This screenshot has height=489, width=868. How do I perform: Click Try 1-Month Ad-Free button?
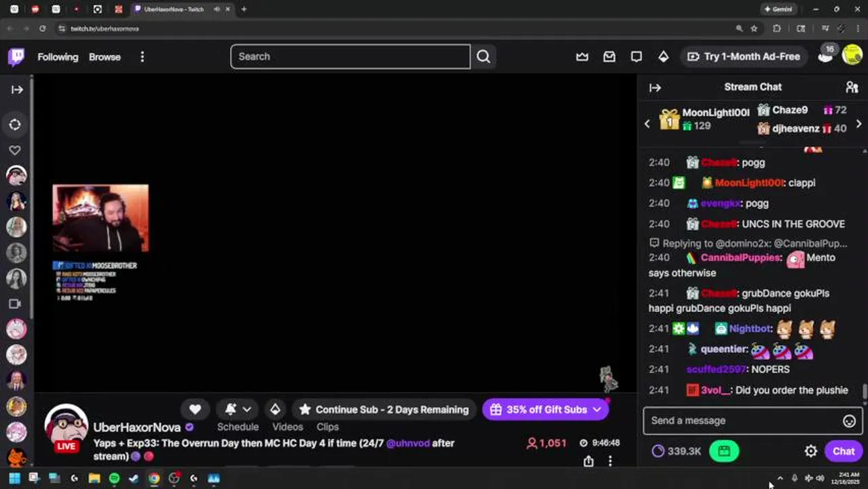pyautogui.click(x=743, y=56)
